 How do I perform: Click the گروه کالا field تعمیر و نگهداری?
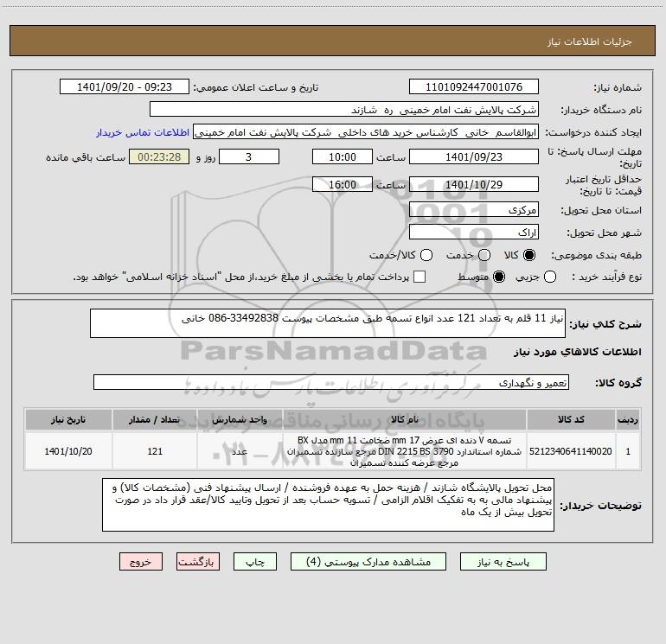tap(331, 382)
